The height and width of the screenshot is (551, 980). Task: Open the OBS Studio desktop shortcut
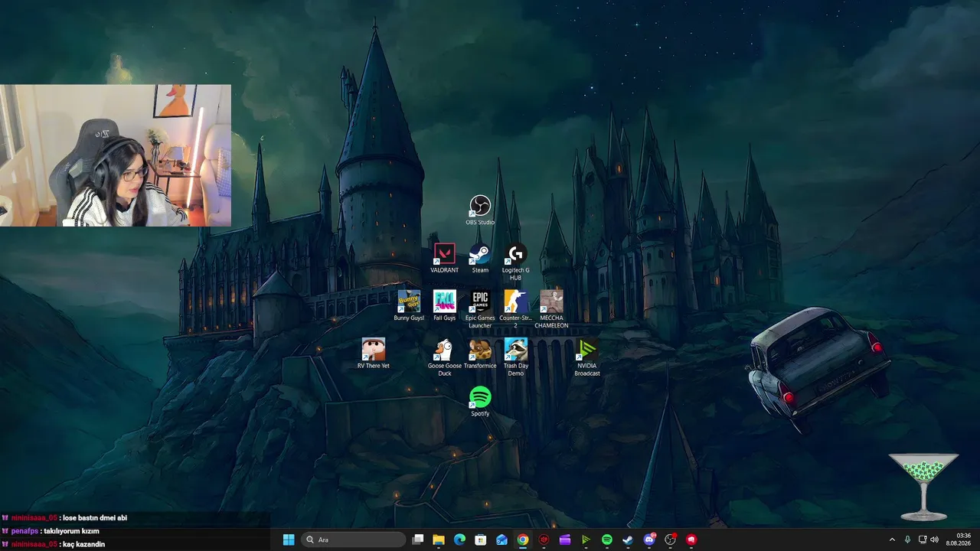coord(480,210)
